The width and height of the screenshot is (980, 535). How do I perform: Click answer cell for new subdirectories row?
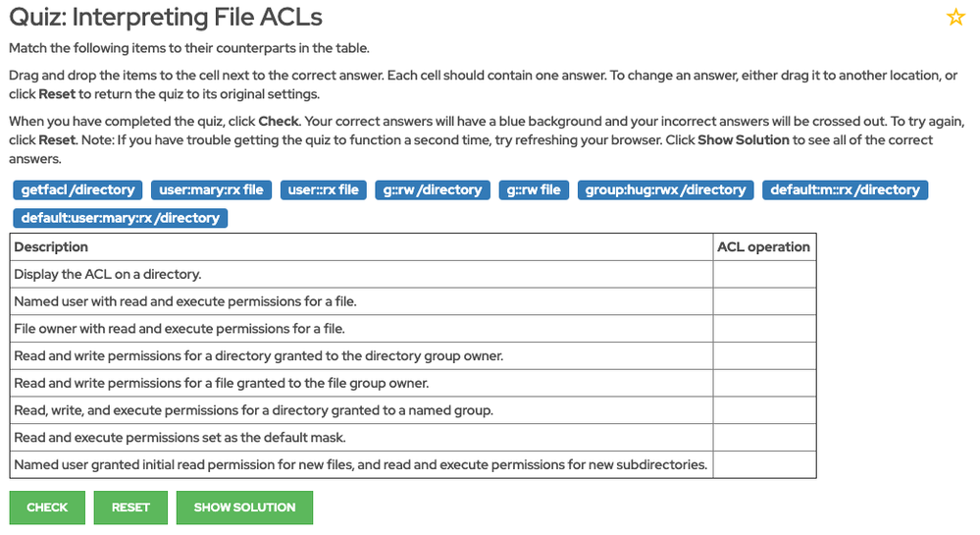[764, 464]
